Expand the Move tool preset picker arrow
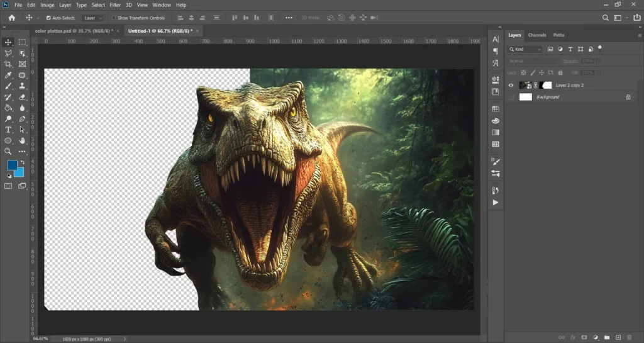The height and width of the screenshot is (343, 644). point(38,18)
